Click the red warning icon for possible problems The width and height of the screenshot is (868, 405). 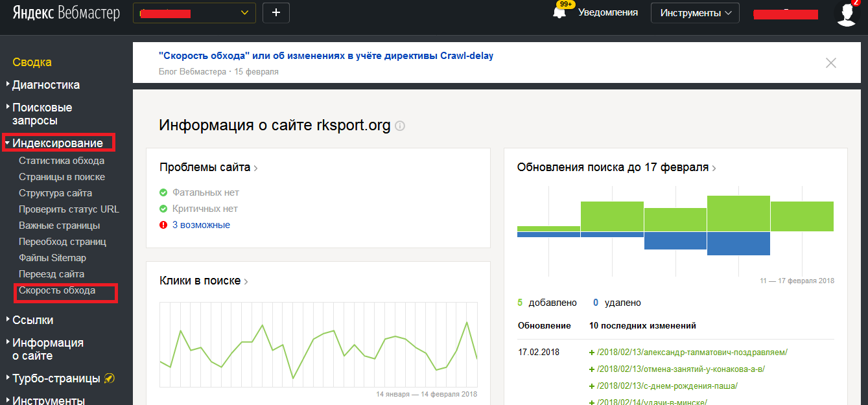[x=163, y=225]
